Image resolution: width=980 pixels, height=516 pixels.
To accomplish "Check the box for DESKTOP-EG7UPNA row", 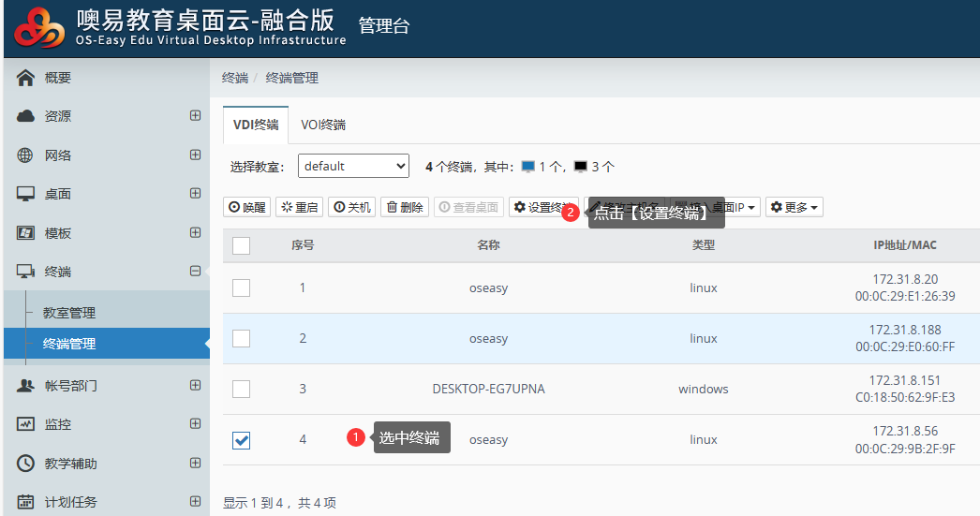I will tap(241, 389).
